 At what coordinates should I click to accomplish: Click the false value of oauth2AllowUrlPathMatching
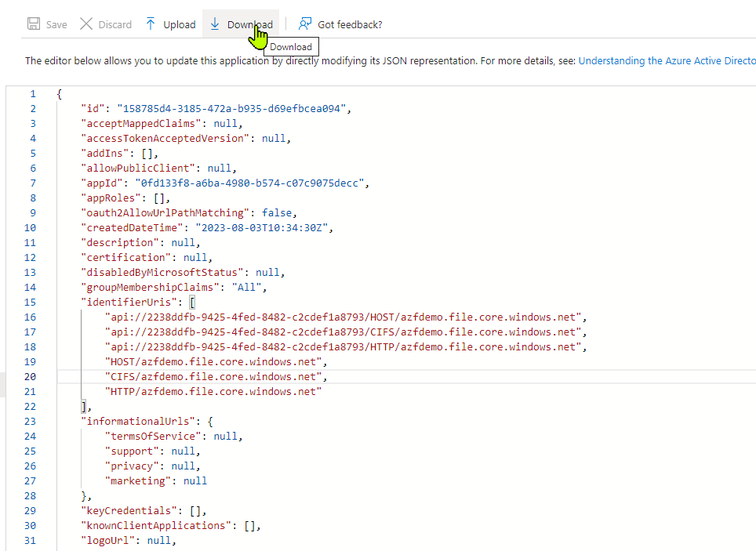click(278, 213)
